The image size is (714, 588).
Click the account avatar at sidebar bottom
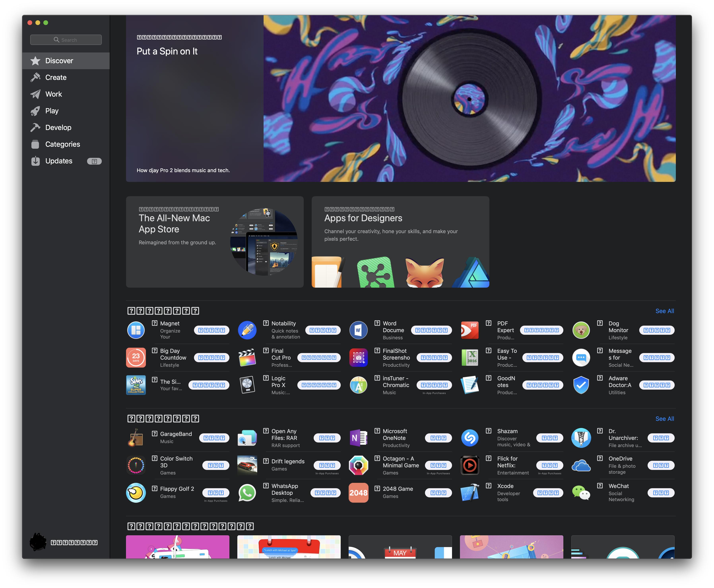pos(38,542)
